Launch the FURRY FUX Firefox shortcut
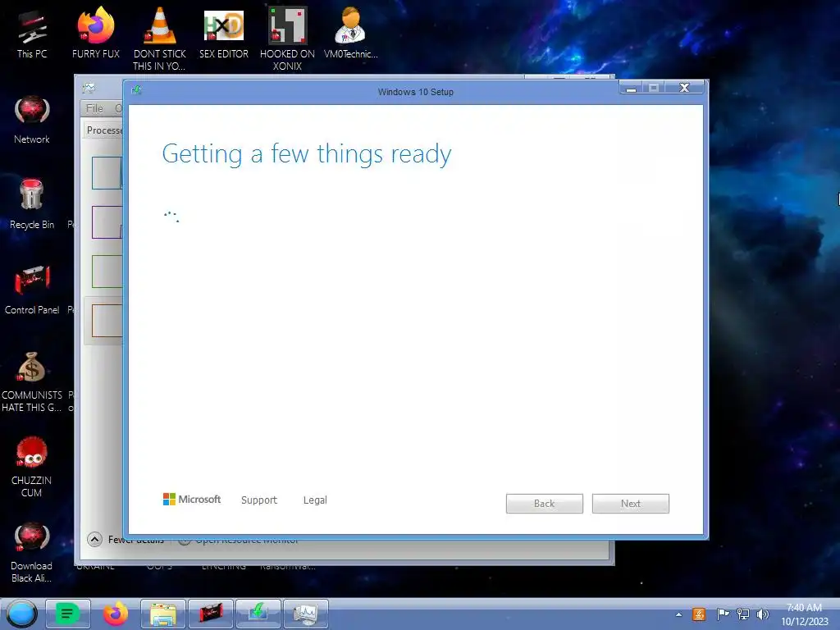 96,33
